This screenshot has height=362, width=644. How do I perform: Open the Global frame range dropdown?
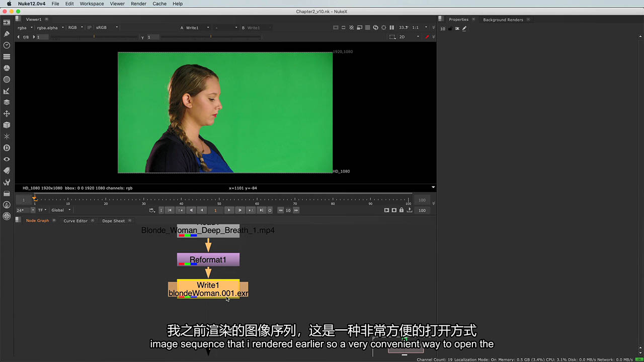coord(61,210)
